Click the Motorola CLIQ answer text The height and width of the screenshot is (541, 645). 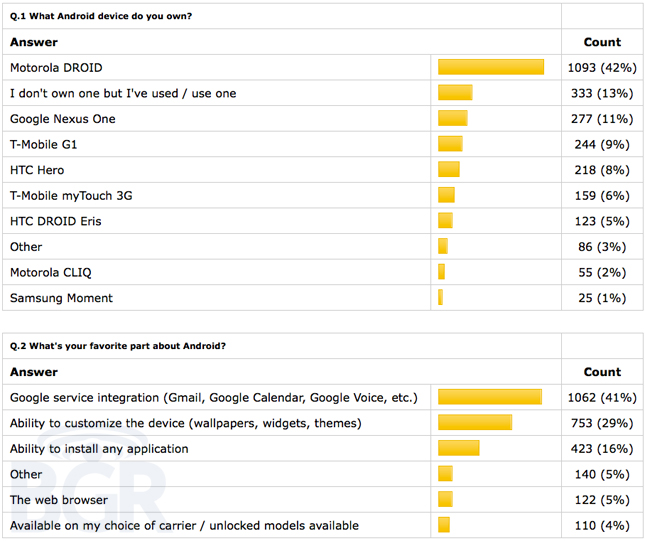coord(51,272)
